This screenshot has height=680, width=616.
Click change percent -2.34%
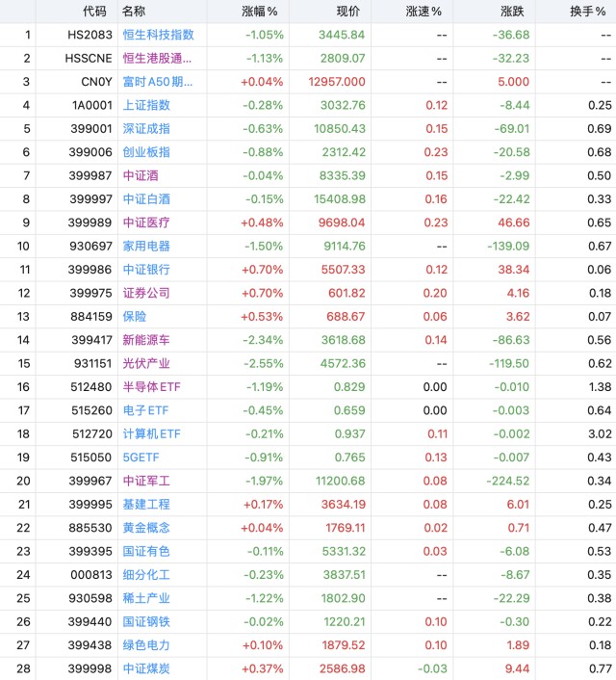pos(263,340)
